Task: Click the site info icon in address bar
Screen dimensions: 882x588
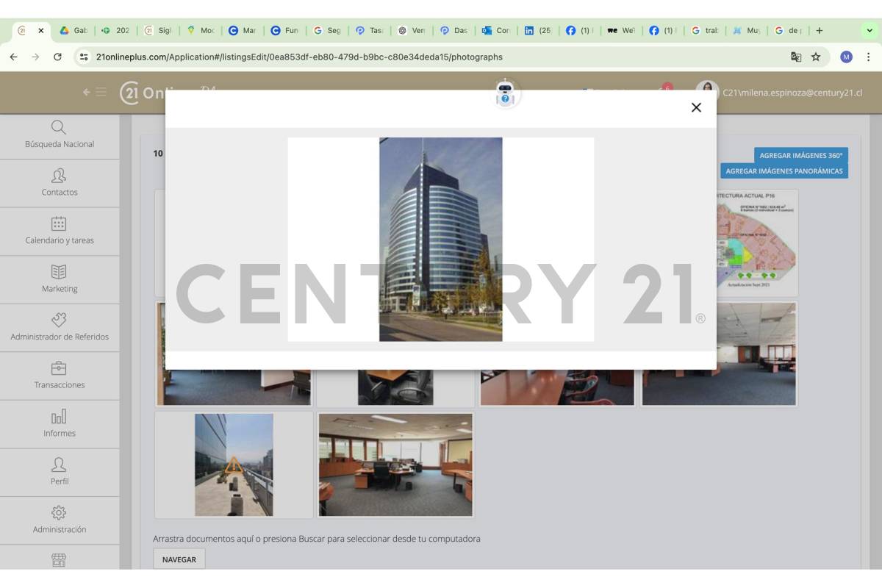Action: pos(84,57)
